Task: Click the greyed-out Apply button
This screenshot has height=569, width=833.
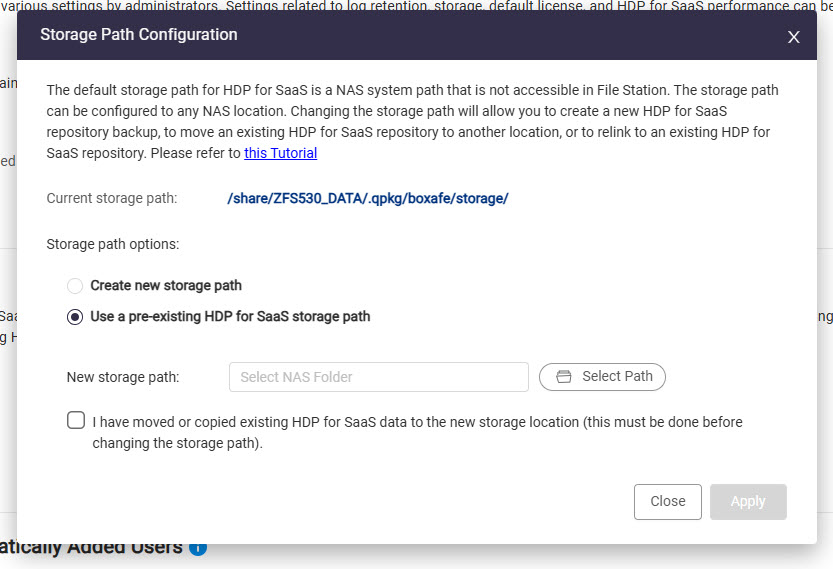Action: [x=748, y=502]
